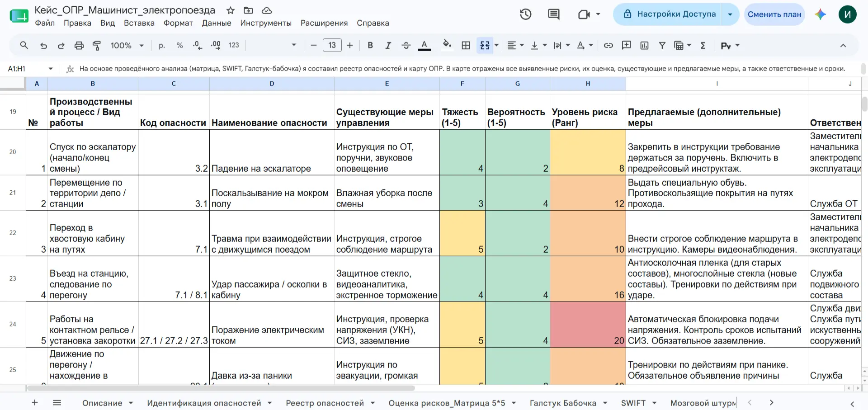This screenshot has width=868, height=410.
Task: Open the comments panel icon
Action: 553,14
